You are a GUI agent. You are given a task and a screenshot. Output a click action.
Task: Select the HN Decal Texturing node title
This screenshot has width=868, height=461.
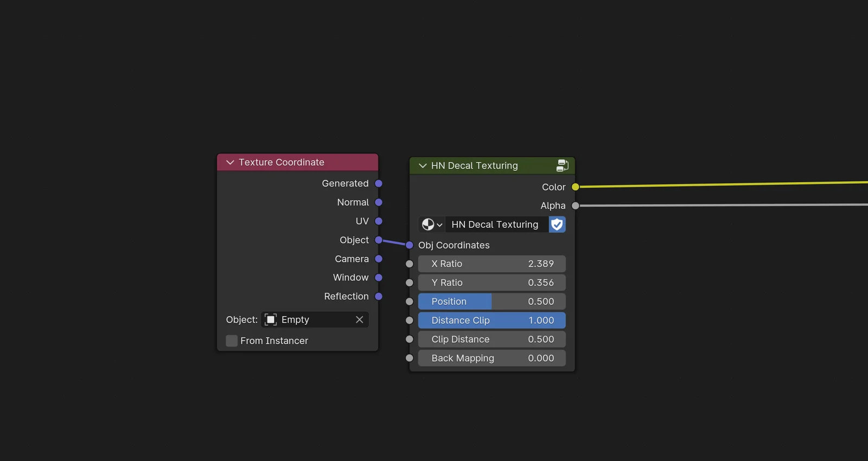475,165
